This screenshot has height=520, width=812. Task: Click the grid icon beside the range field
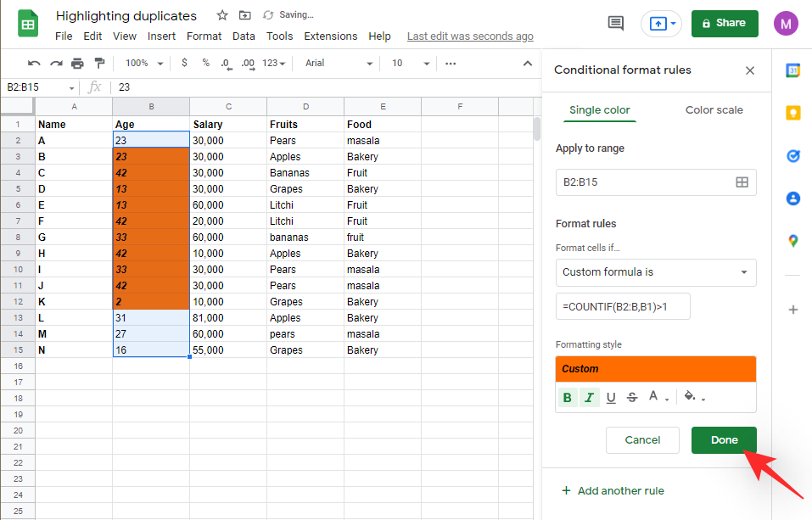point(742,182)
